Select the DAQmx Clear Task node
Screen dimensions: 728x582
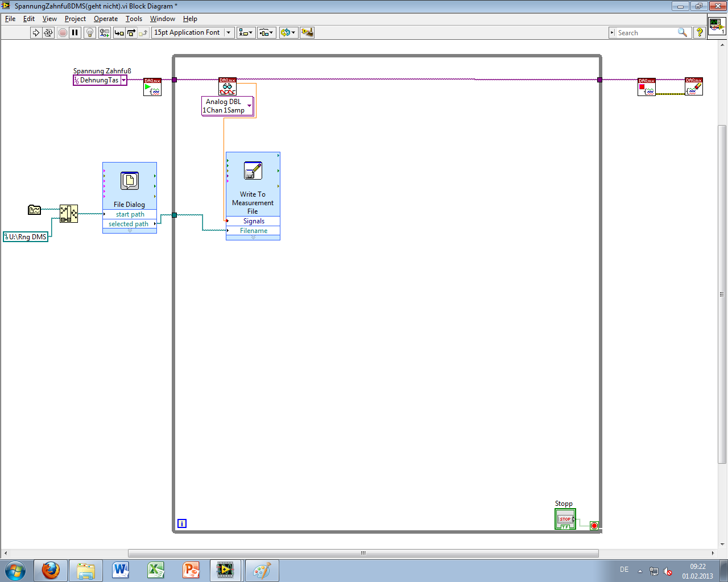(694, 86)
